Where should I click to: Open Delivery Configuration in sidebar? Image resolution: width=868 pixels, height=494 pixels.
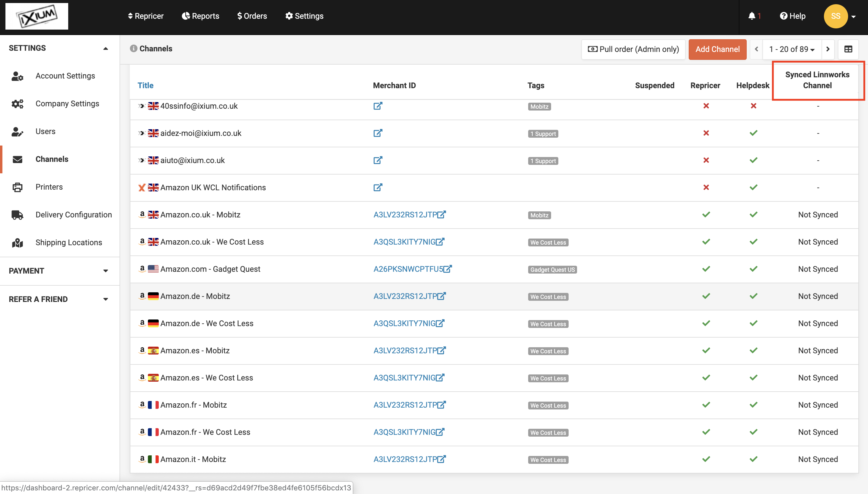coord(74,215)
